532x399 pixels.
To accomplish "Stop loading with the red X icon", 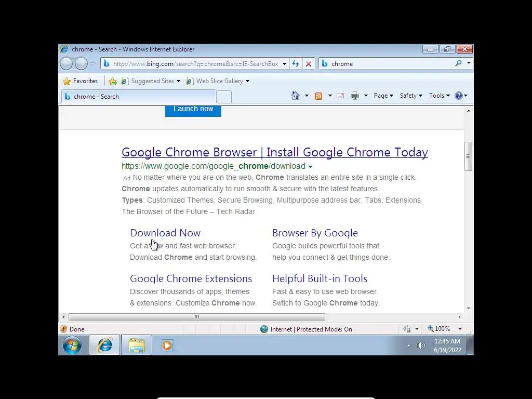I will [x=309, y=64].
